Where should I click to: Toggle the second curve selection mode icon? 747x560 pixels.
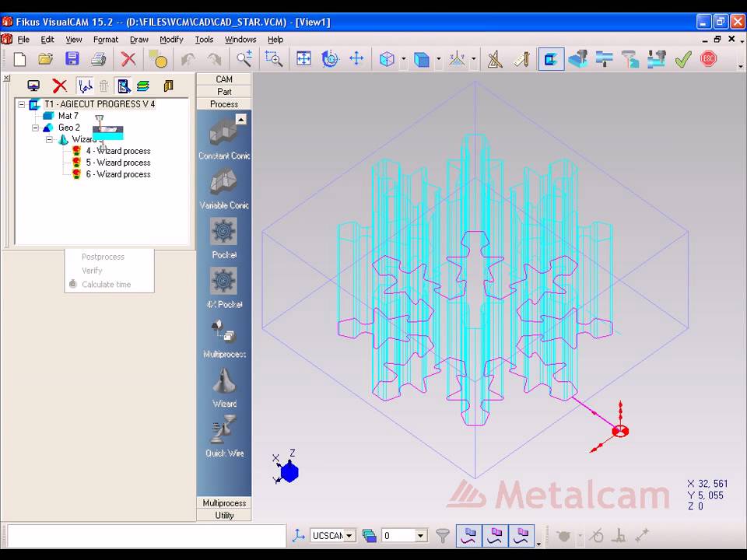click(x=496, y=536)
